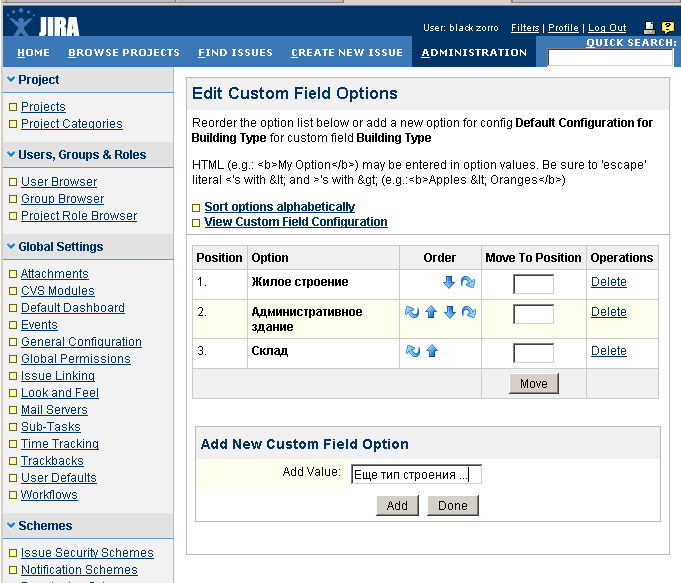Open User Defaults link
The width and height of the screenshot is (681, 583).
pos(59,477)
